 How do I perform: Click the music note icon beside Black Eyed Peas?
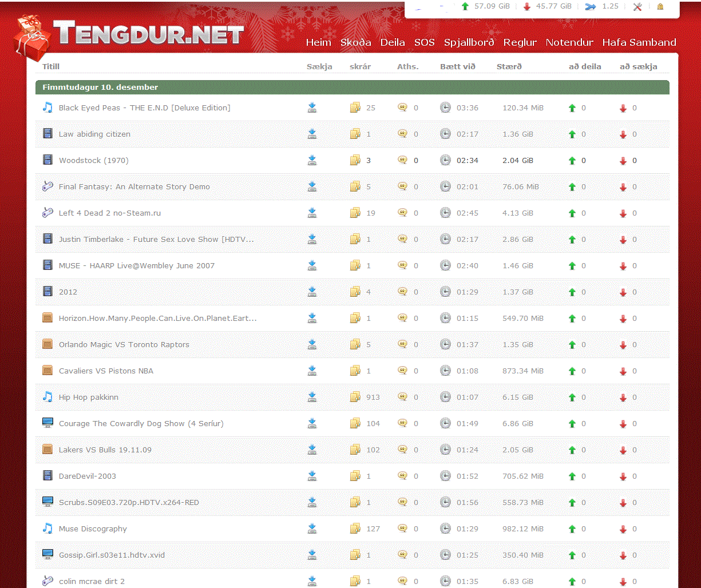click(x=47, y=108)
